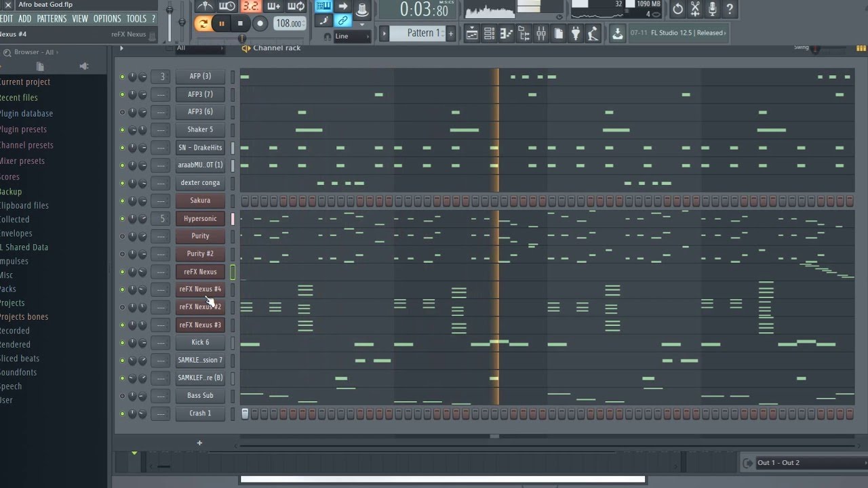
Task: Open the EDIT menu
Action: point(7,19)
